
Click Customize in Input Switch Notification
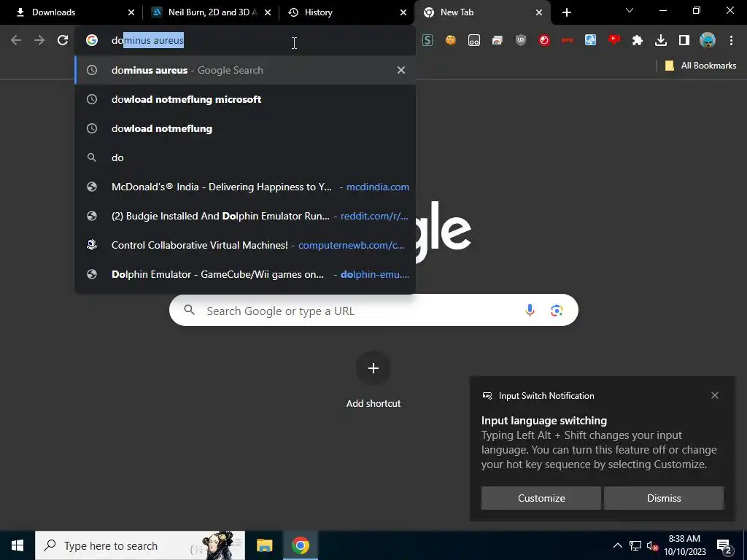[x=541, y=498]
